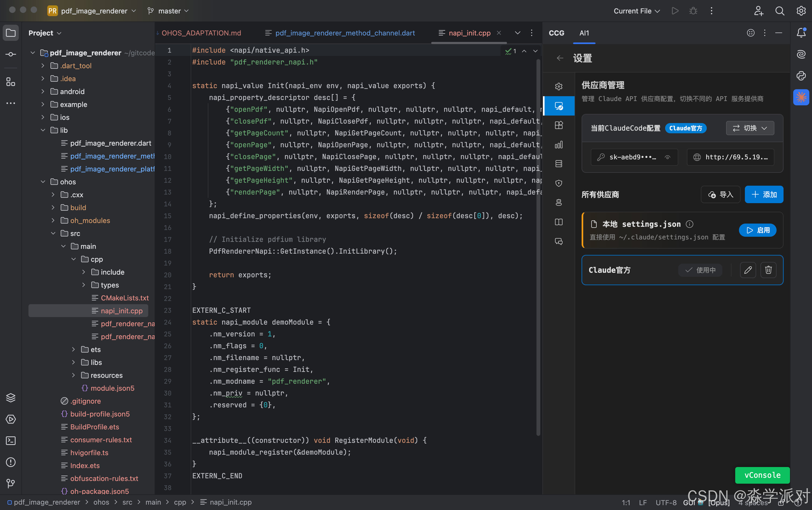Screen dimensions: 812x510
Task: Click the edit pencil for Claude官方
Action: [x=748, y=270]
